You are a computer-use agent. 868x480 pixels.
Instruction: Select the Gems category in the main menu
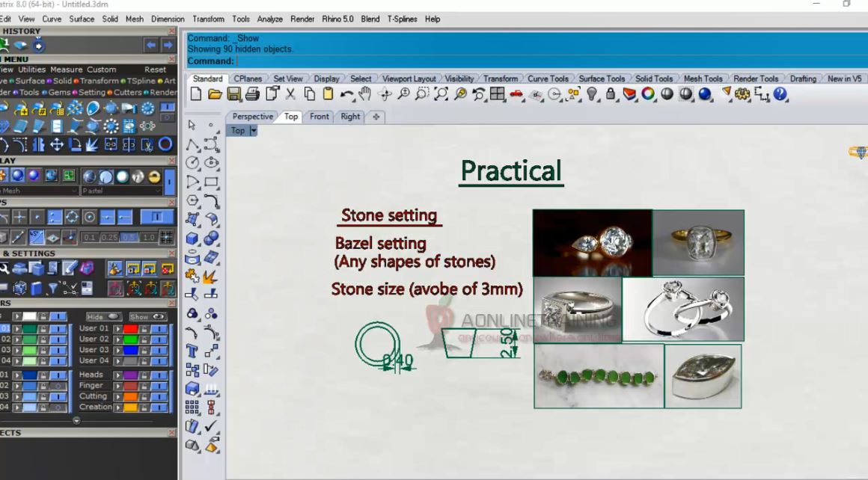click(x=58, y=93)
